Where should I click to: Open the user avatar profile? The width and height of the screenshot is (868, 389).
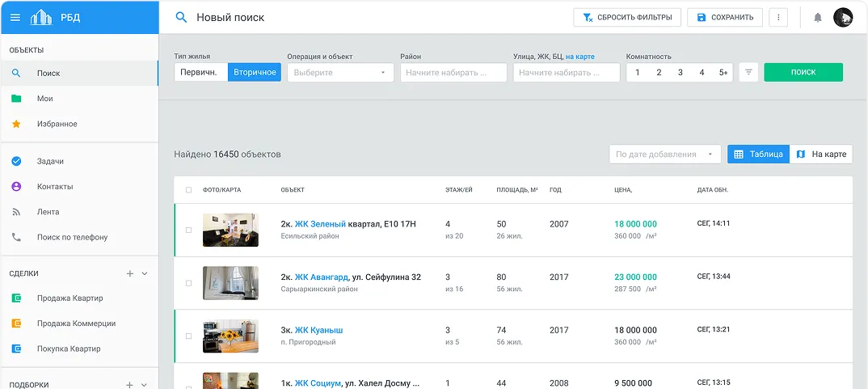[x=843, y=17]
